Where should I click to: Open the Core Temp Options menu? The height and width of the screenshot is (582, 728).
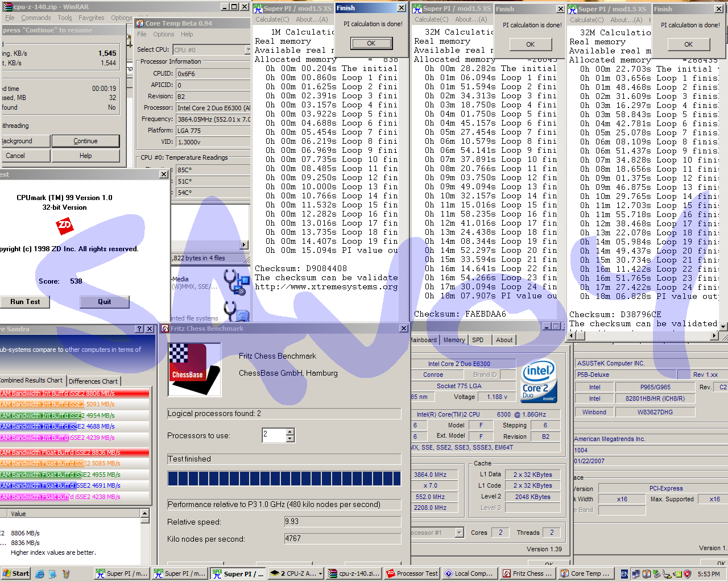tap(164, 34)
